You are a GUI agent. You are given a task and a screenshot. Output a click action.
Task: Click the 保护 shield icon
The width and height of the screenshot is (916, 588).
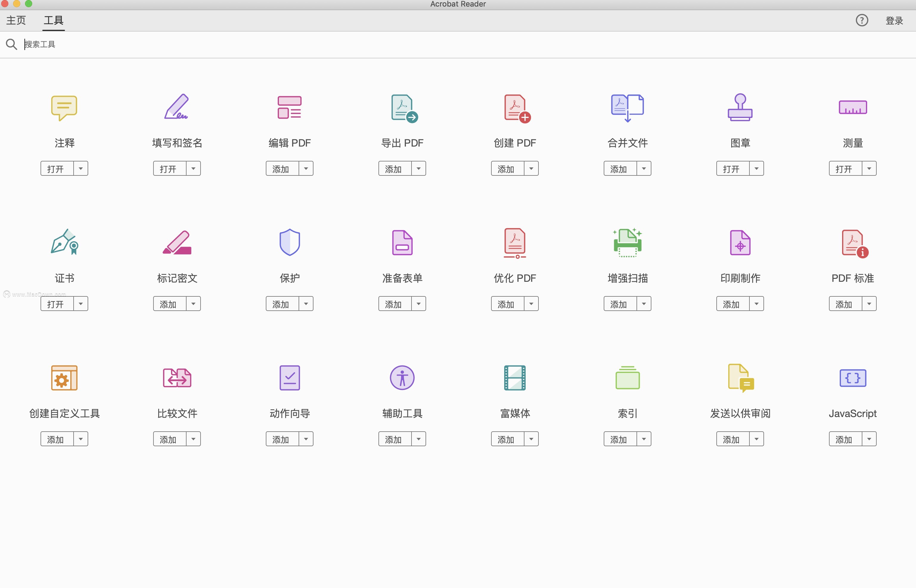290,242
